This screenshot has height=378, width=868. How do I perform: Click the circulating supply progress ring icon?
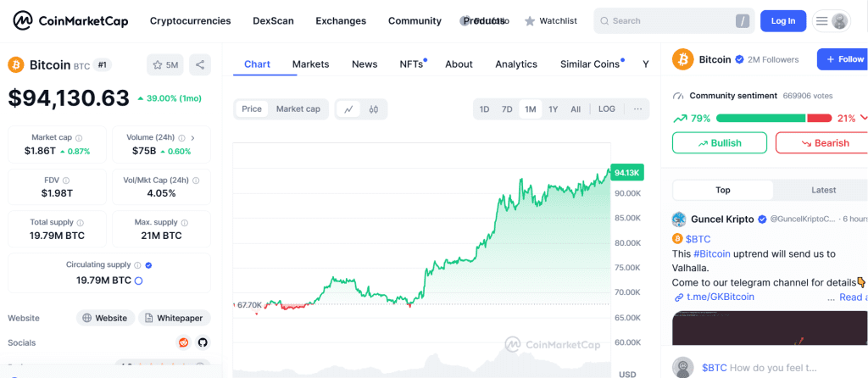pyautogui.click(x=139, y=281)
